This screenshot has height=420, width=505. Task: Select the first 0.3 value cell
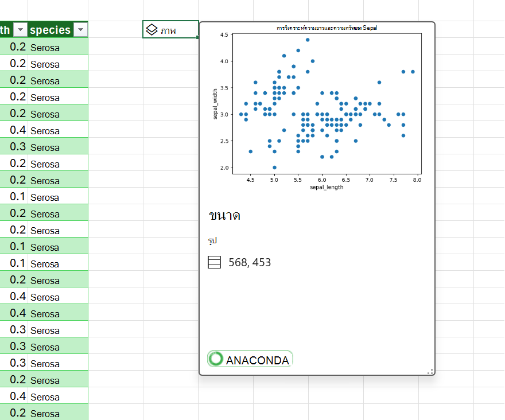pyautogui.click(x=14, y=146)
